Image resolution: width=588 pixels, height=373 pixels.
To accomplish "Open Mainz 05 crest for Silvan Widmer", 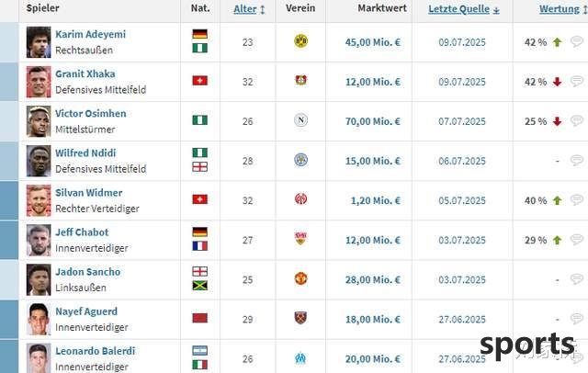I will (x=300, y=199).
